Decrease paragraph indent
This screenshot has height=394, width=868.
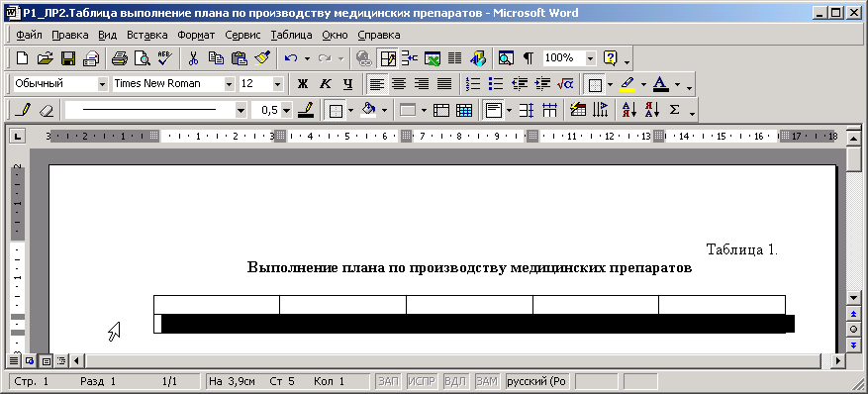(520, 84)
